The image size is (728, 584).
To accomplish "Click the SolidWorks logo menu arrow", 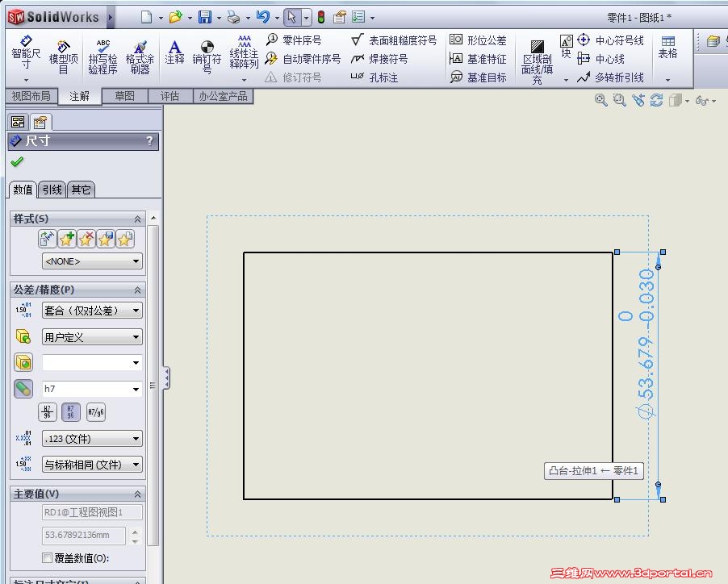I will pos(111,18).
